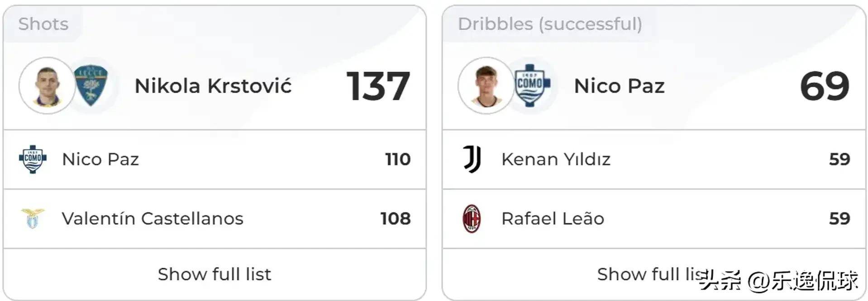Viewport: 868px width, 301px height.
Task: Click Nikola Krstović's player photo
Action: 47,85
